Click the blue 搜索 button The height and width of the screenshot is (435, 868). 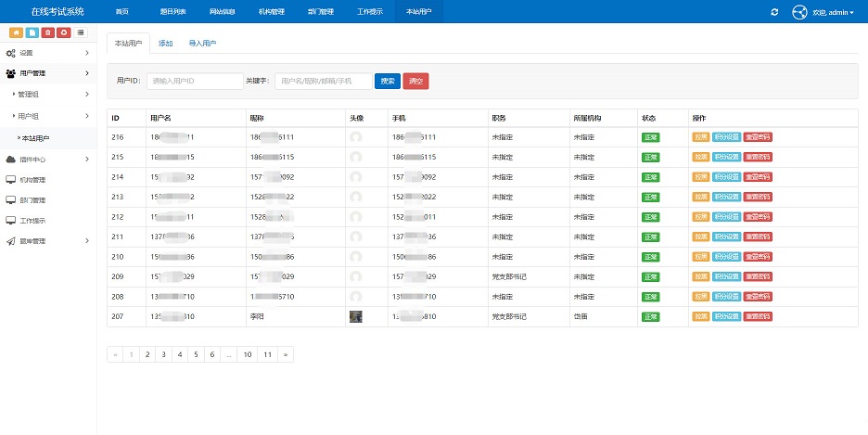pos(388,81)
